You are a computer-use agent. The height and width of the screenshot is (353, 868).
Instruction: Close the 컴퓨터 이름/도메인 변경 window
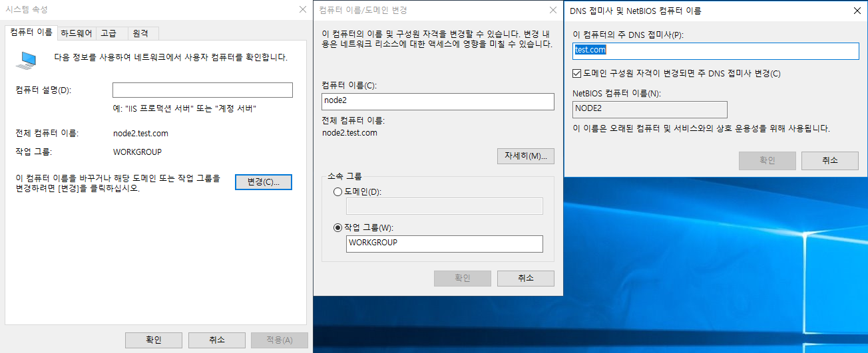[x=552, y=10]
